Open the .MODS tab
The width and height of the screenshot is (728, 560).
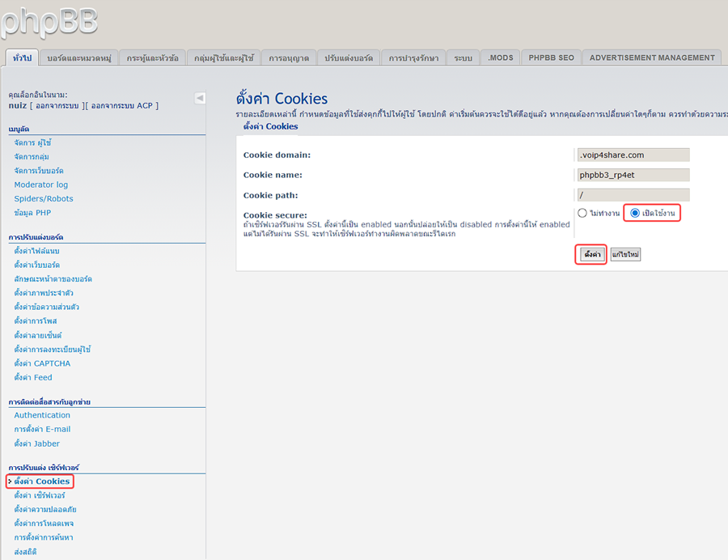(501, 57)
